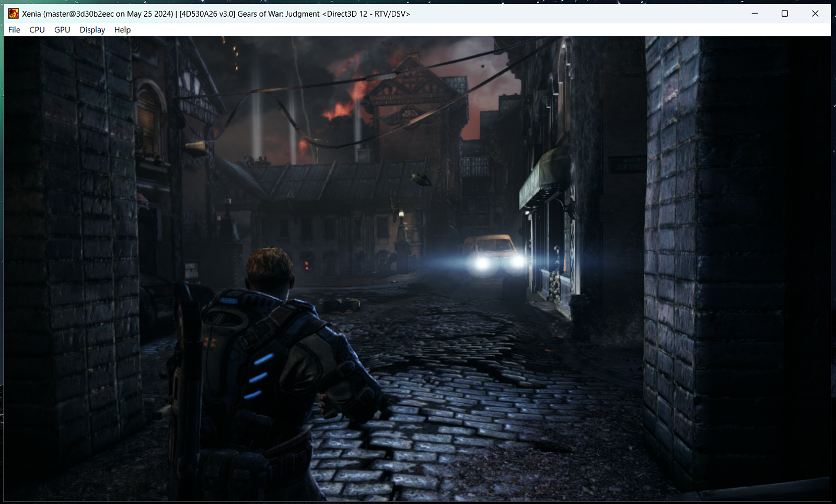The height and width of the screenshot is (504, 836).
Task: Maximize the Xenia window
Action: (x=785, y=14)
